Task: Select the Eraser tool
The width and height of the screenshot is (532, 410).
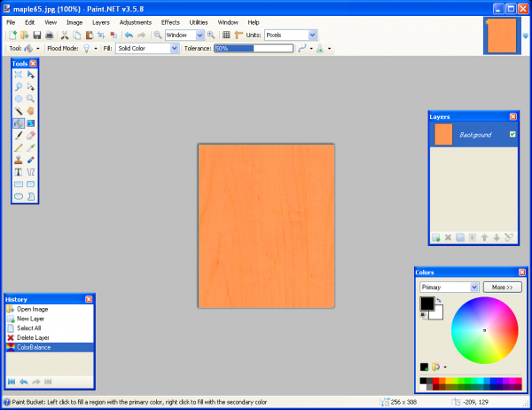Action: coord(30,136)
